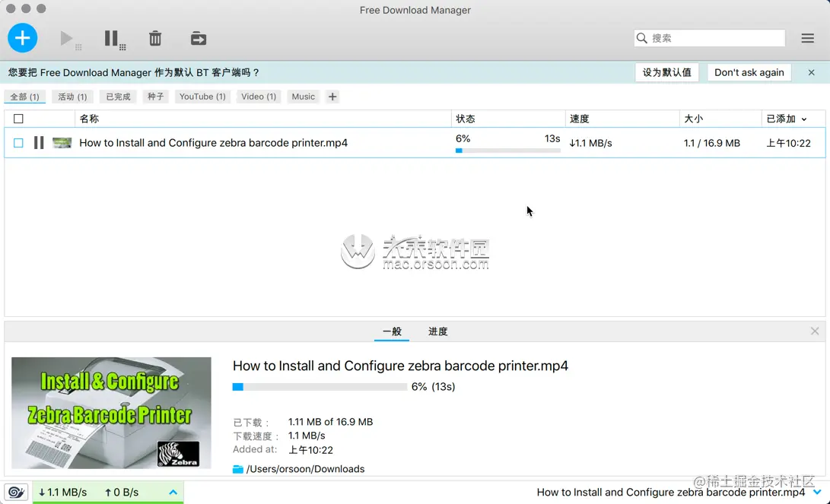Switch to 活动 (1) filter tab

tap(72, 97)
